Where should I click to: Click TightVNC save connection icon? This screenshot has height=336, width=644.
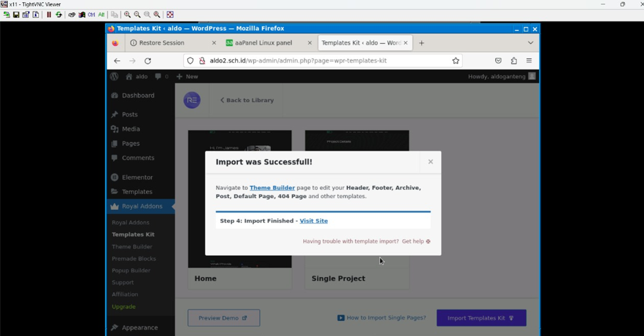pos(16,15)
